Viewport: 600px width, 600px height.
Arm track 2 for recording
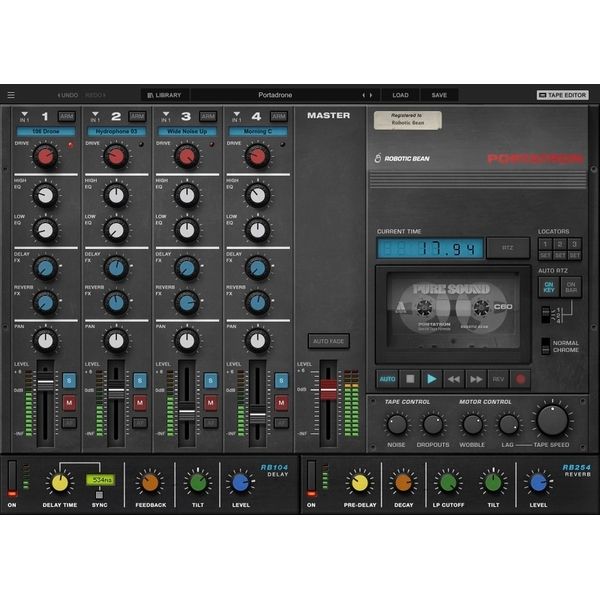tap(137, 116)
